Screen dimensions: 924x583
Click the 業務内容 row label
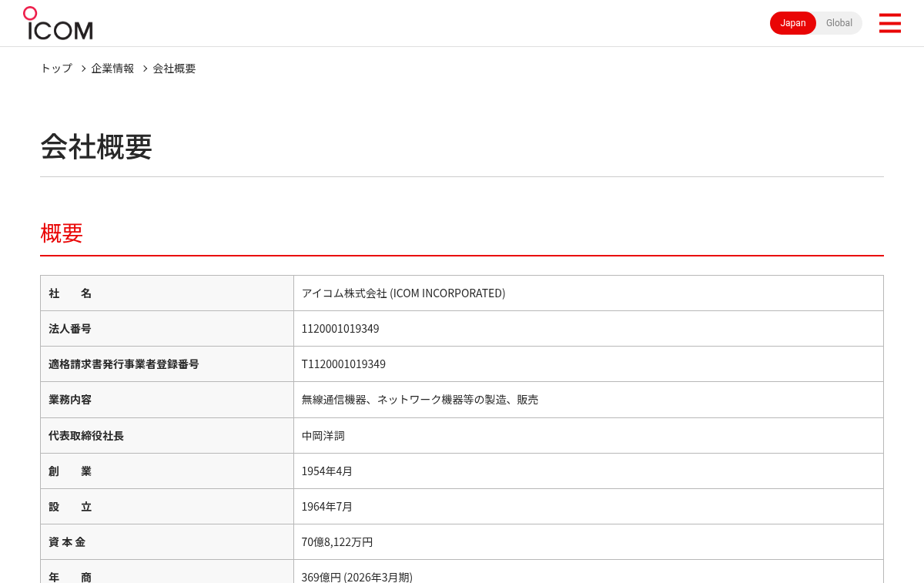click(x=70, y=400)
